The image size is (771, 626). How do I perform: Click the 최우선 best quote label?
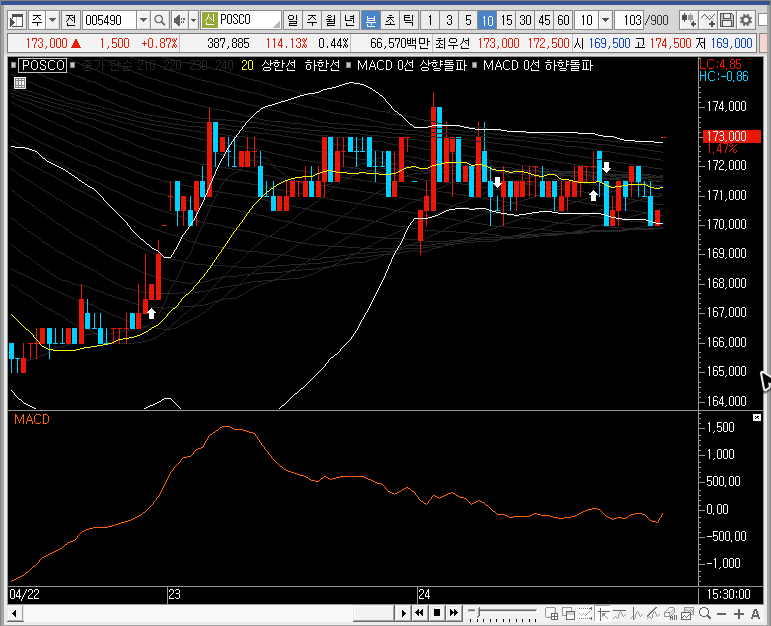[x=452, y=43]
